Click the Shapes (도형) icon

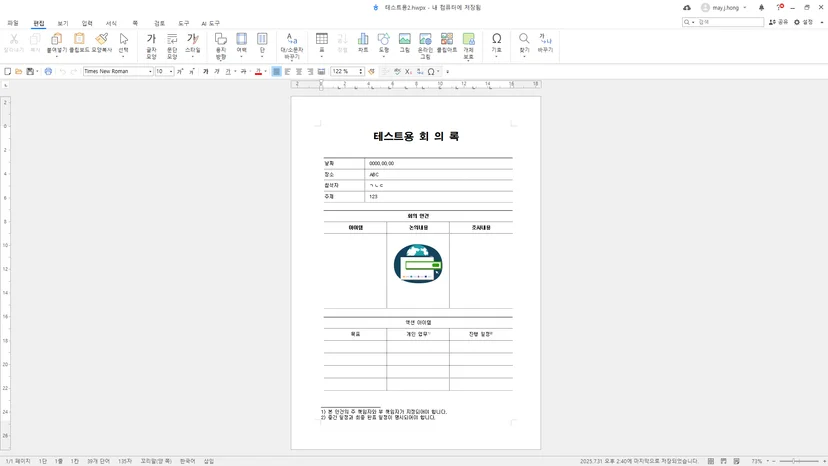coord(384,39)
